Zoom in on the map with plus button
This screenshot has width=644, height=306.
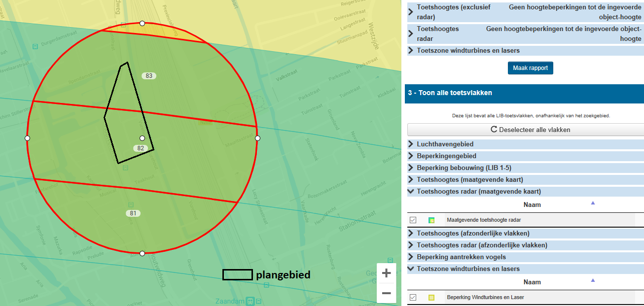[387, 273]
